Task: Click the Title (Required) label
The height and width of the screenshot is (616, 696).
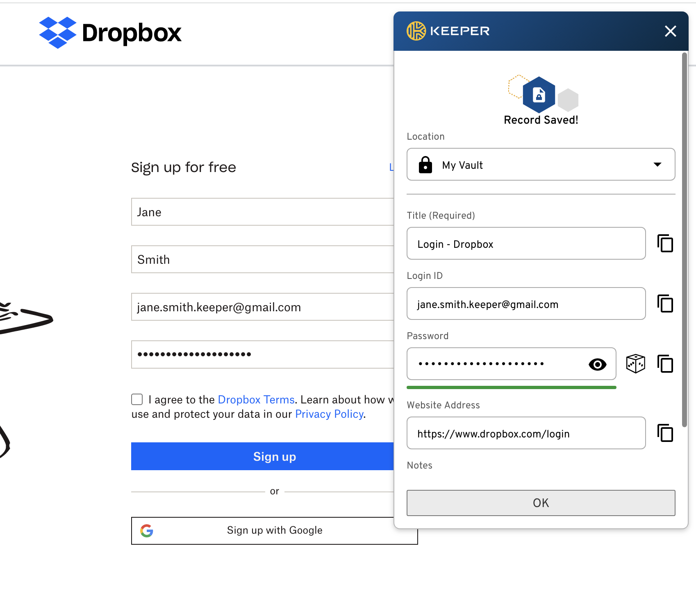Action: point(441,215)
